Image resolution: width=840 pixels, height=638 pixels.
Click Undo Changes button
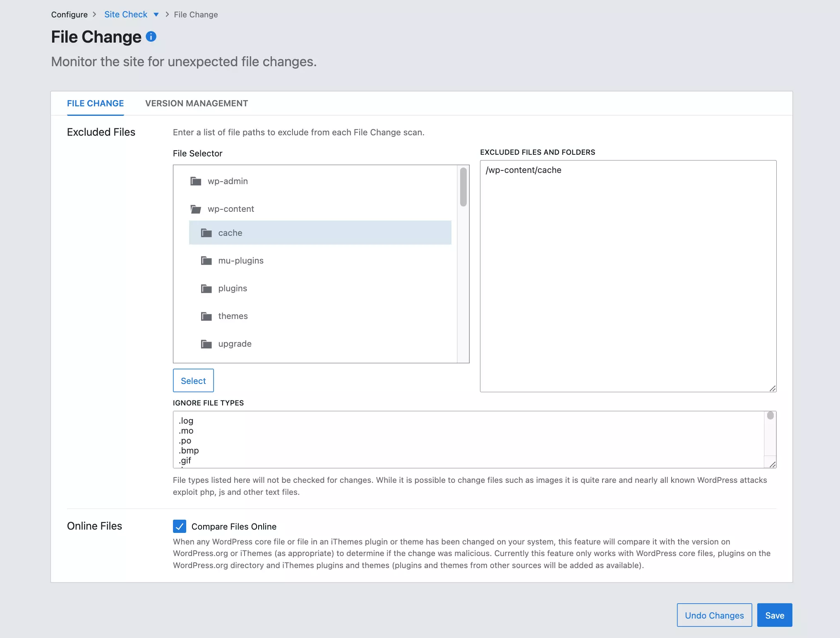click(x=714, y=615)
